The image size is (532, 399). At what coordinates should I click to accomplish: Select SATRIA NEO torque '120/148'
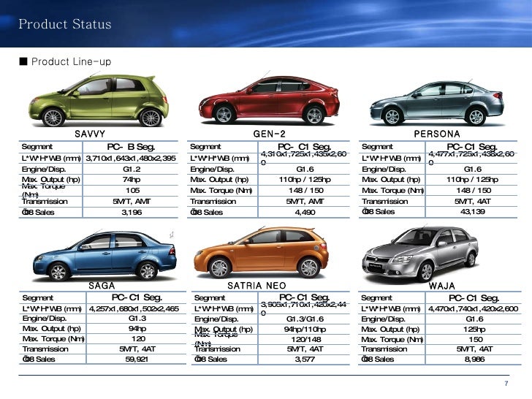pos(306,339)
